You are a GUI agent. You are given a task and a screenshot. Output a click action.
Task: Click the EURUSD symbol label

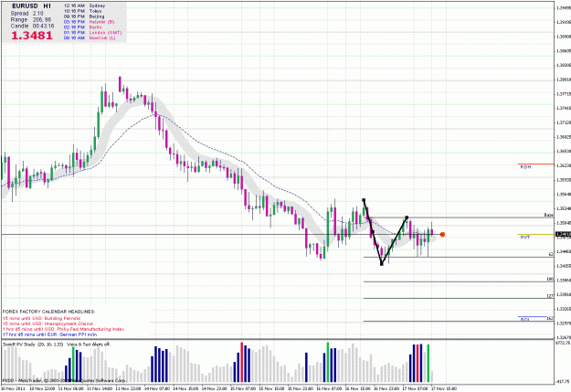point(25,5)
